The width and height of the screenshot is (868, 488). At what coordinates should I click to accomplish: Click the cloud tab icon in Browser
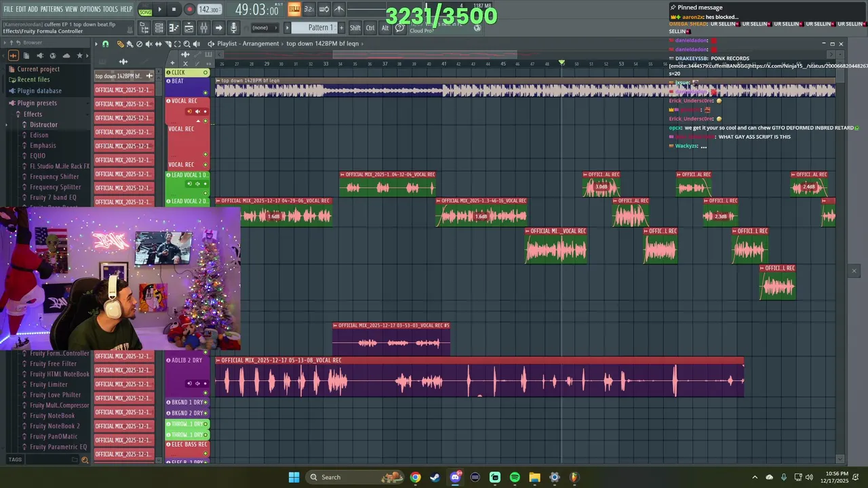coord(66,56)
